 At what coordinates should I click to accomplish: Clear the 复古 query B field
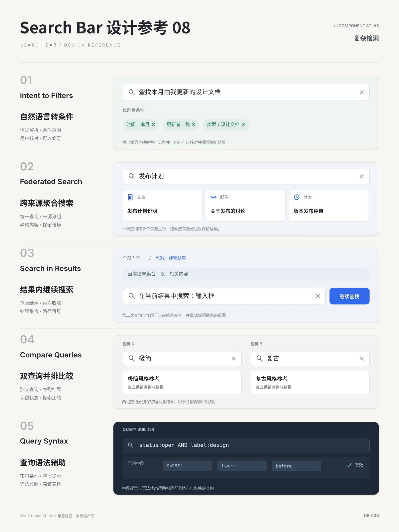[362, 359]
